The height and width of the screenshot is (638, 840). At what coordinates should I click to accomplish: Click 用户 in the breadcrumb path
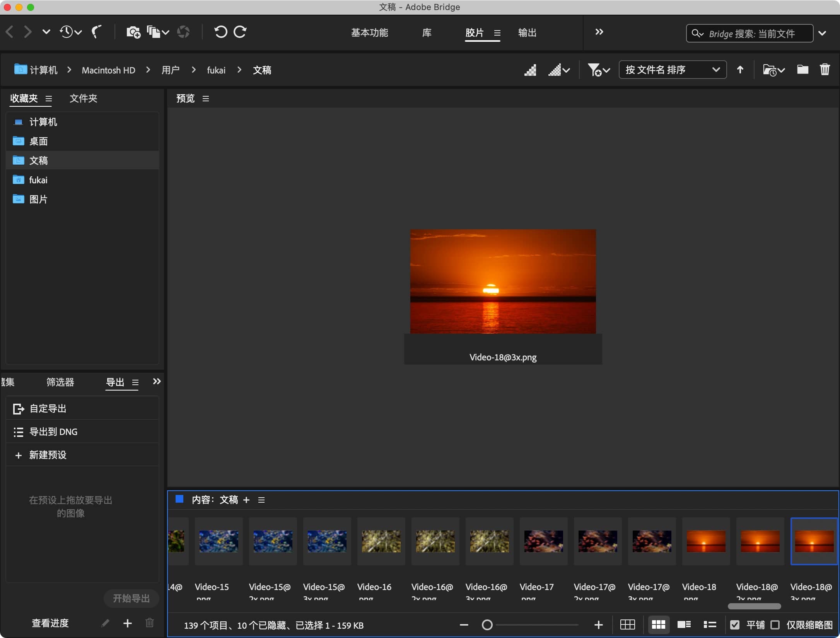[171, 70]
